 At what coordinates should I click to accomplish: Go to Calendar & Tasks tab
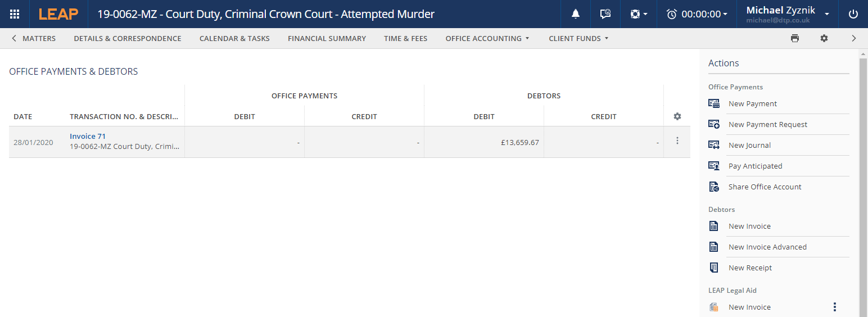(x=234, y=38)
